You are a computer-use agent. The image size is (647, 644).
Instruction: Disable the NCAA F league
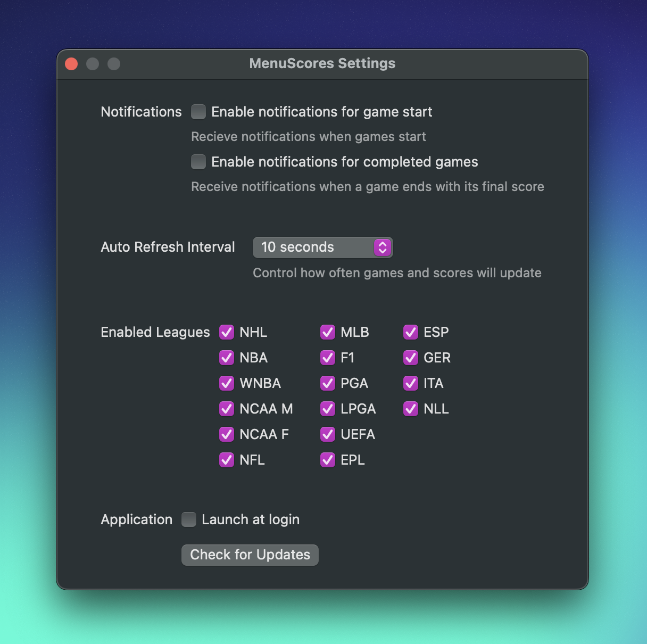227,434
